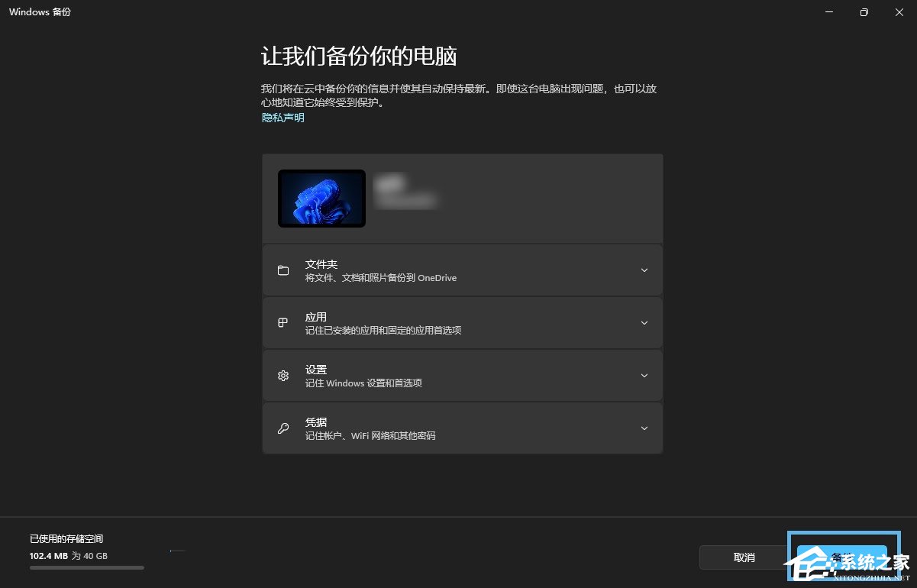Click the key icon beside 凭据

tap(283, 428)
